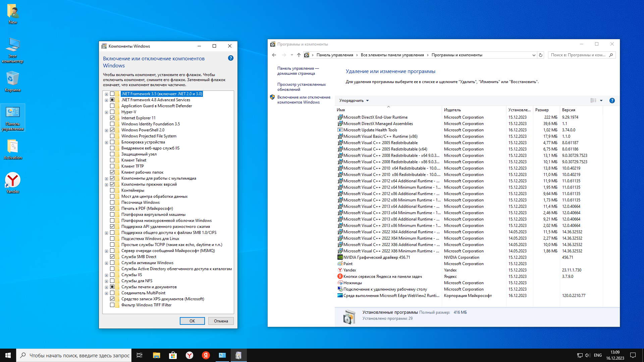Go up one folder level

[x=299, y=55]
